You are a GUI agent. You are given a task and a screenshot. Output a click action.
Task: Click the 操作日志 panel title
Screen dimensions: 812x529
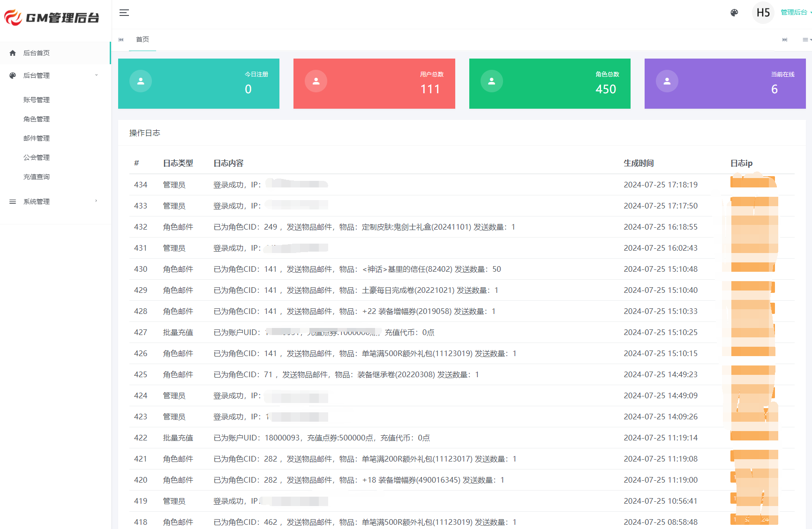coord(145,133)
